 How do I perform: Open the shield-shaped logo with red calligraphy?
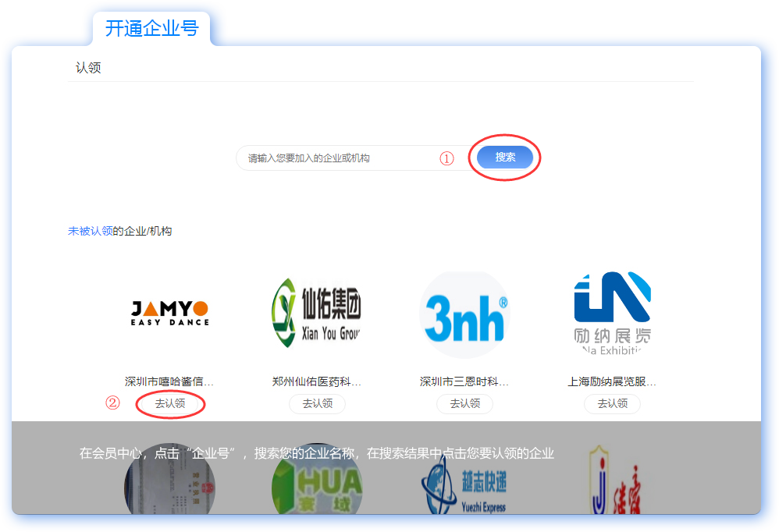[x=615, y=480]
